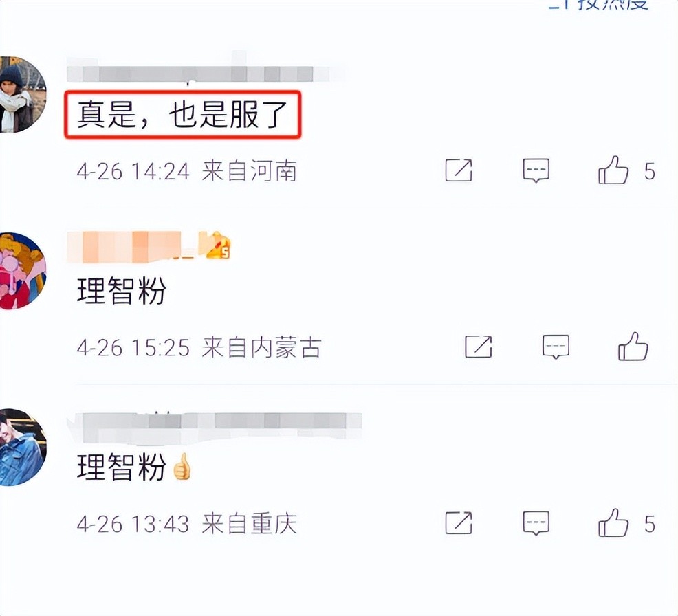Screen dimensions: 678x616
Task: Like the comment from 重庆
Action: coord(613,522)
